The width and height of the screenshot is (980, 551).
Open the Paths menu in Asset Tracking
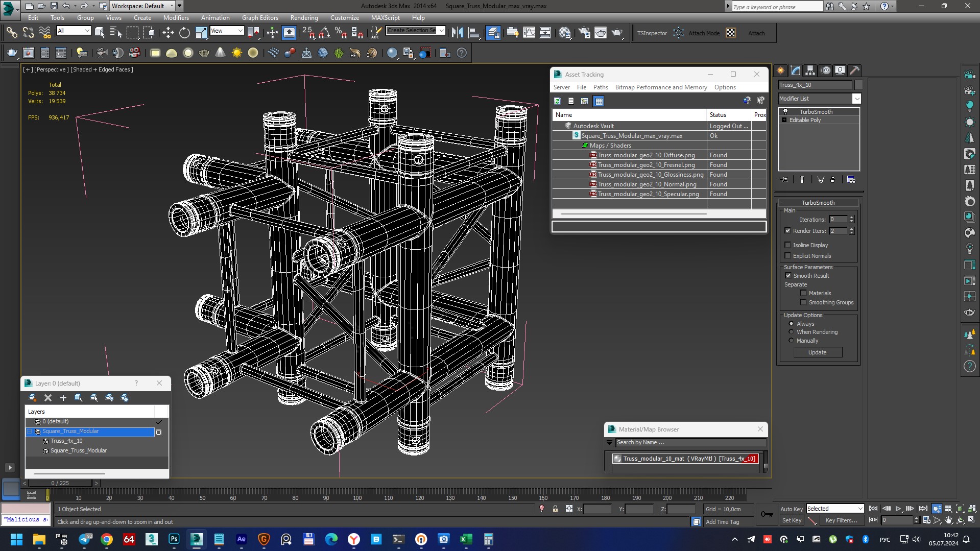coord(601,87)
